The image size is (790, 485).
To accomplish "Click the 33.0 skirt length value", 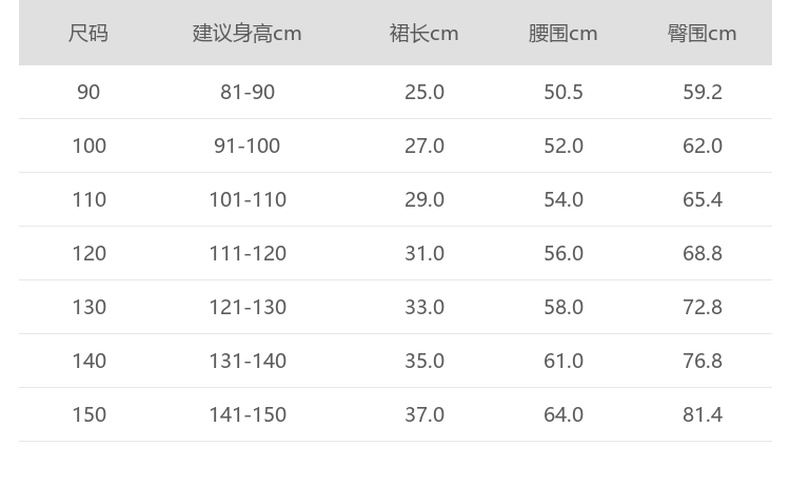I will pos(424,307).
